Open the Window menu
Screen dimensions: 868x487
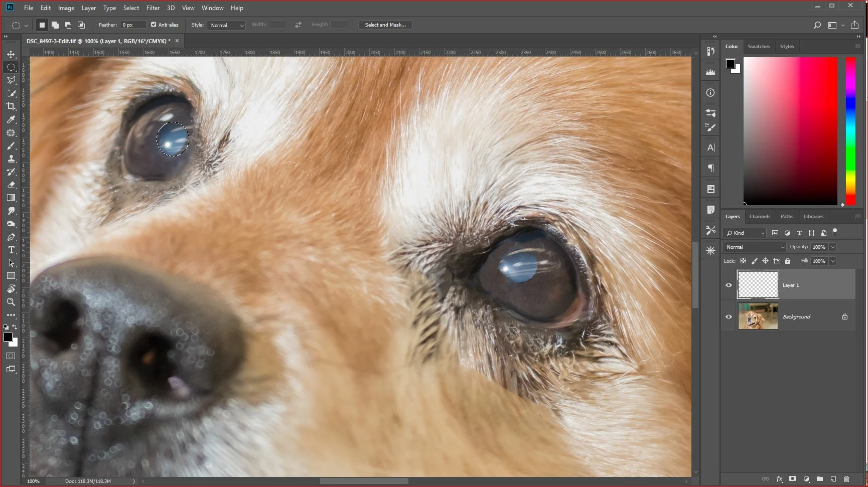[213, 8]
